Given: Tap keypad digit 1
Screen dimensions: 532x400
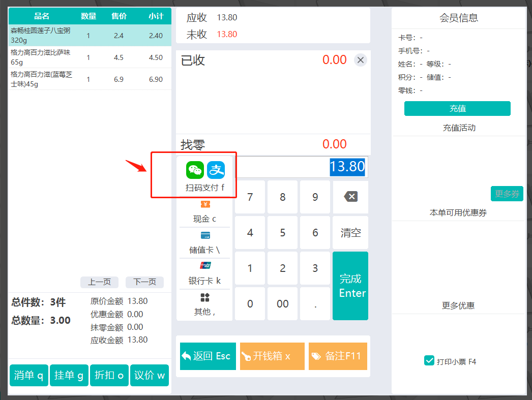Looking at the screenshot, I should pos(250,268).
